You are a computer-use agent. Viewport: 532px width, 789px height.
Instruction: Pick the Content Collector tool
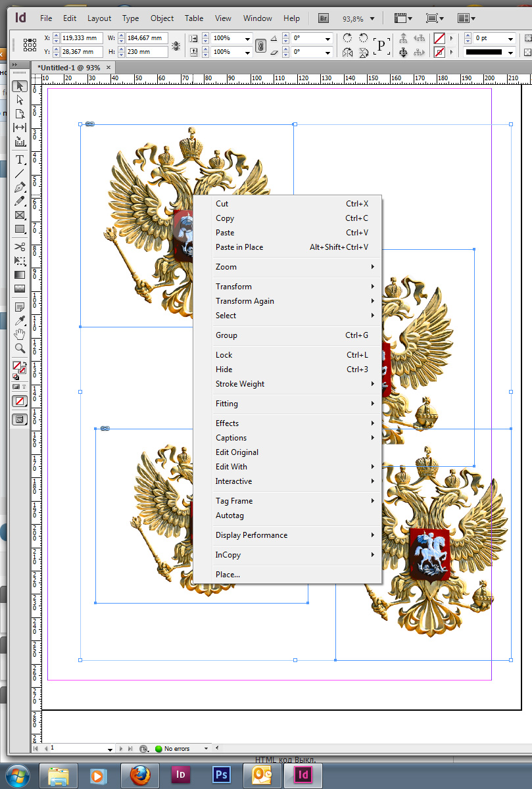(x=20, y=141)
